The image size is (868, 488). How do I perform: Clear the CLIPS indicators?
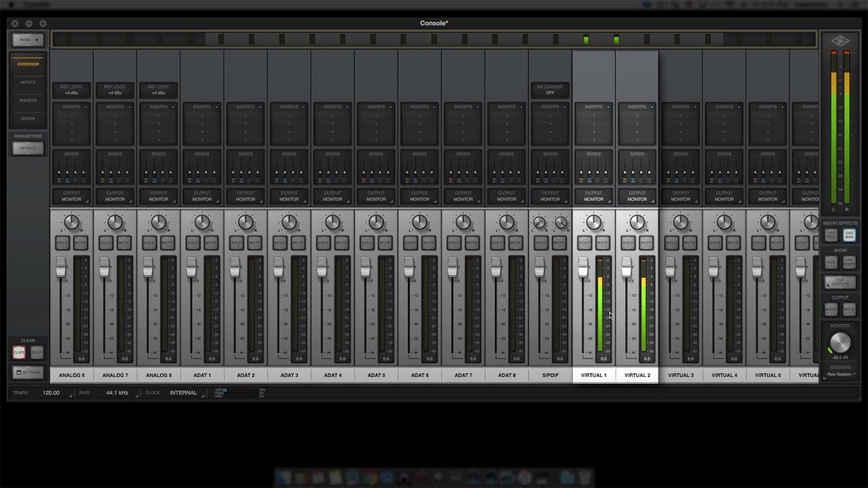coord(19,352)
